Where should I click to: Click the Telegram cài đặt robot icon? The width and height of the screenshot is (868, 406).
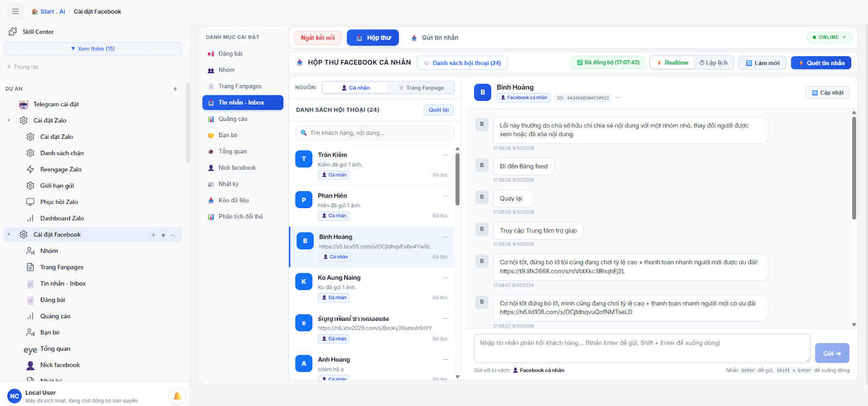tap(23, 104)
